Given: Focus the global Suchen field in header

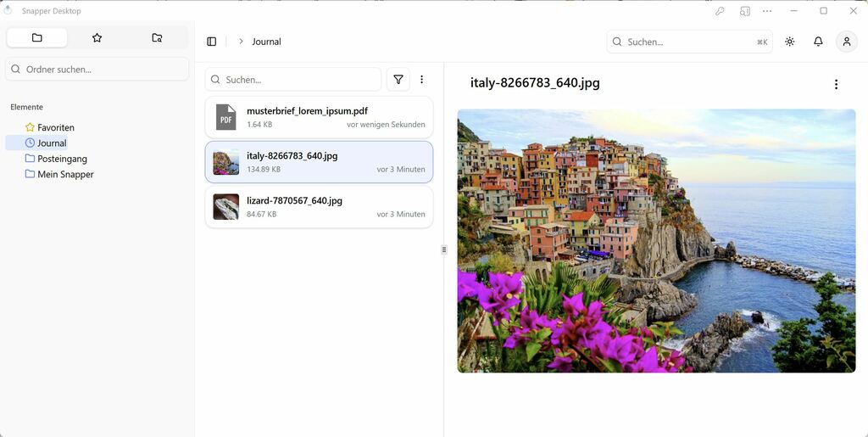Looking at the screenshot, I should tap(689, 42).
